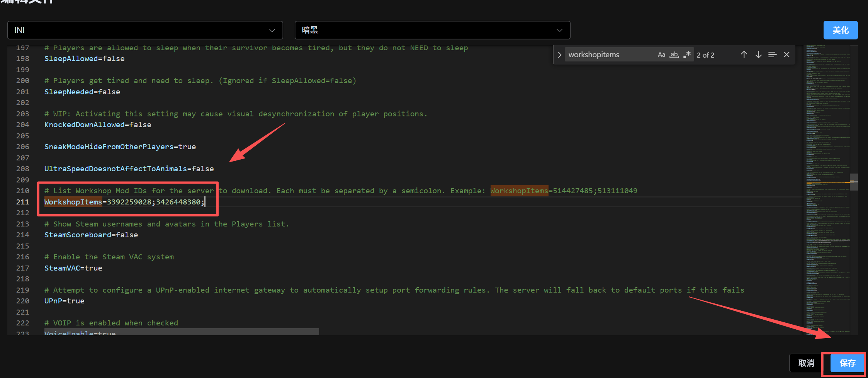Click the 取消 cancel button
Screen dimensions: 868x378
(x=806, y=363)
